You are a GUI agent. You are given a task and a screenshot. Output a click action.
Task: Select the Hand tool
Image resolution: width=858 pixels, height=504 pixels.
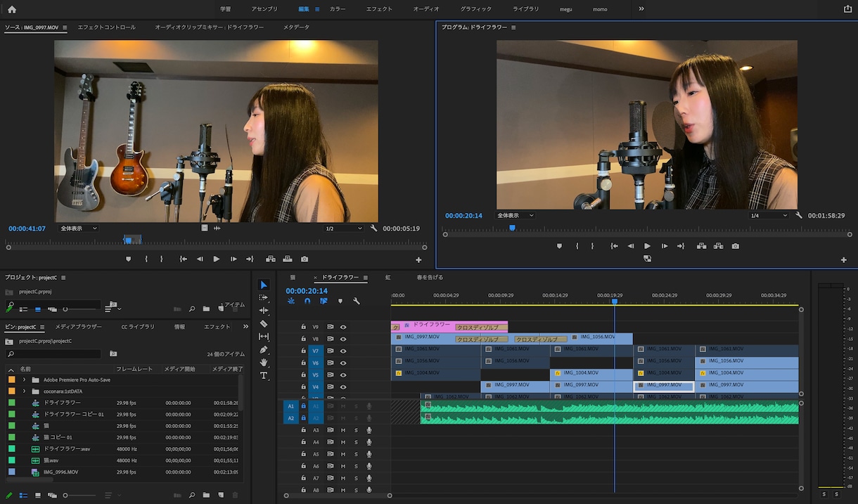pyautogui.click(x=264, y=362)
